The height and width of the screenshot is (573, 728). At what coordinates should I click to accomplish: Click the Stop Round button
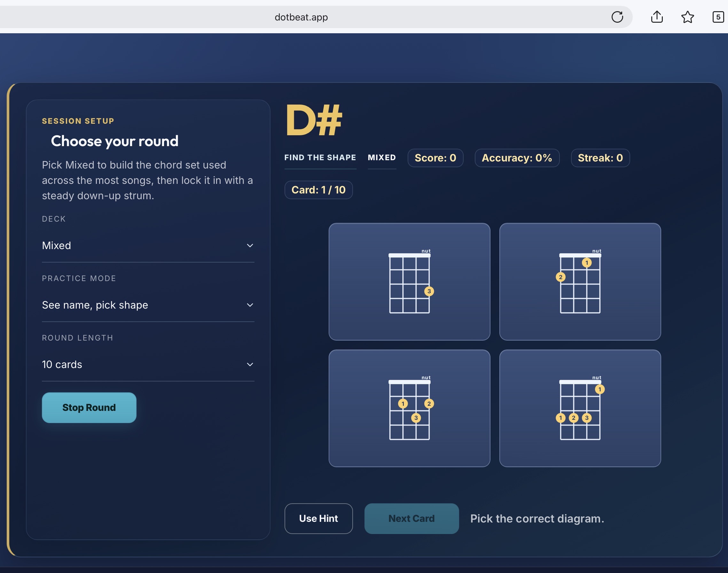pos(89,408)
